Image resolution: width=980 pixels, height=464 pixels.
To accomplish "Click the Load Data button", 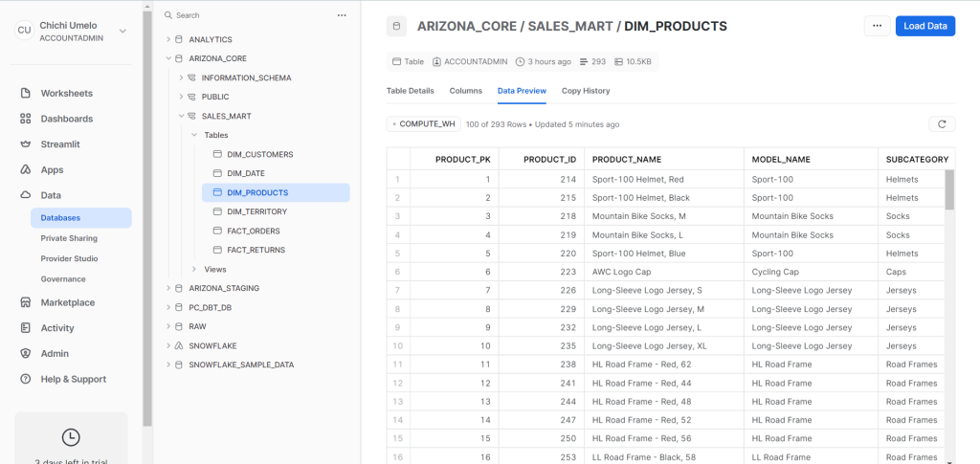I will (x=924, y=26).
